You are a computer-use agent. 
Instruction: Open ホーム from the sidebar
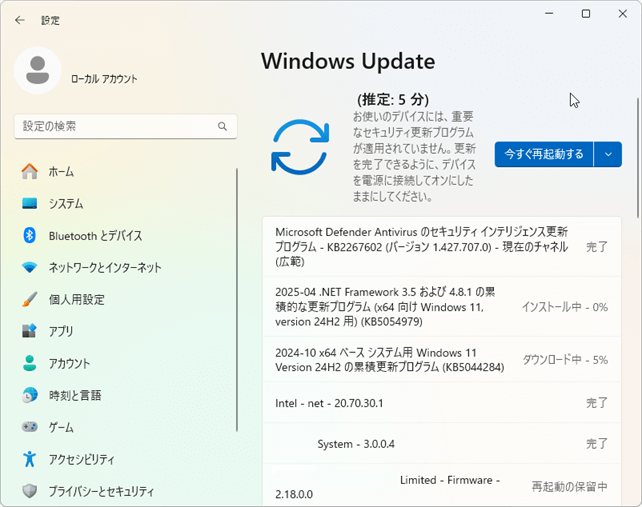coord(61,172)
